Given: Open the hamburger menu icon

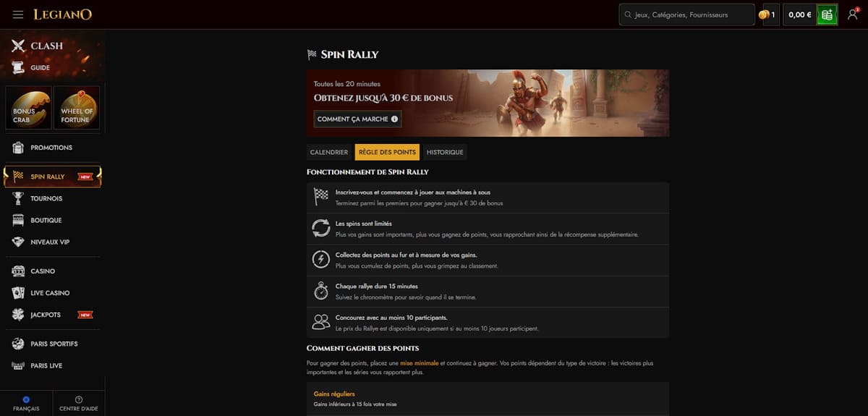Looking at the screenshot, I should pyautogui.click(x=18, y=14).
